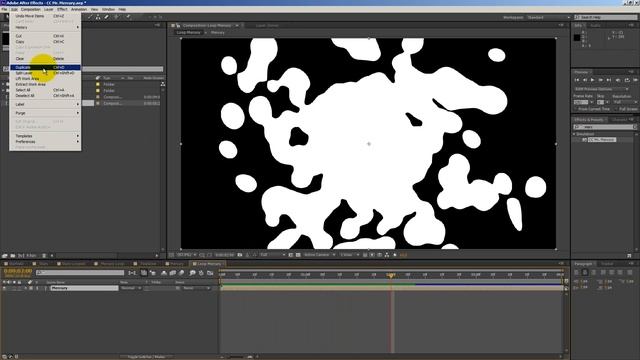Select the Loop Mercury timeline tab
Image resolution: width=640 pixels, height=360 pixels.
click(207, 264)
